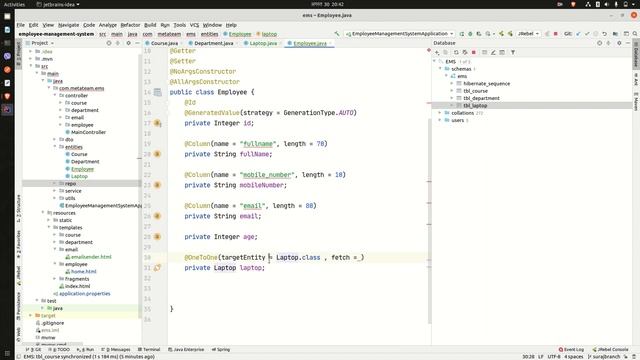Click the Git commit green checkmark
This screenshot has height=360, width=640.
[x=587, y=34]
